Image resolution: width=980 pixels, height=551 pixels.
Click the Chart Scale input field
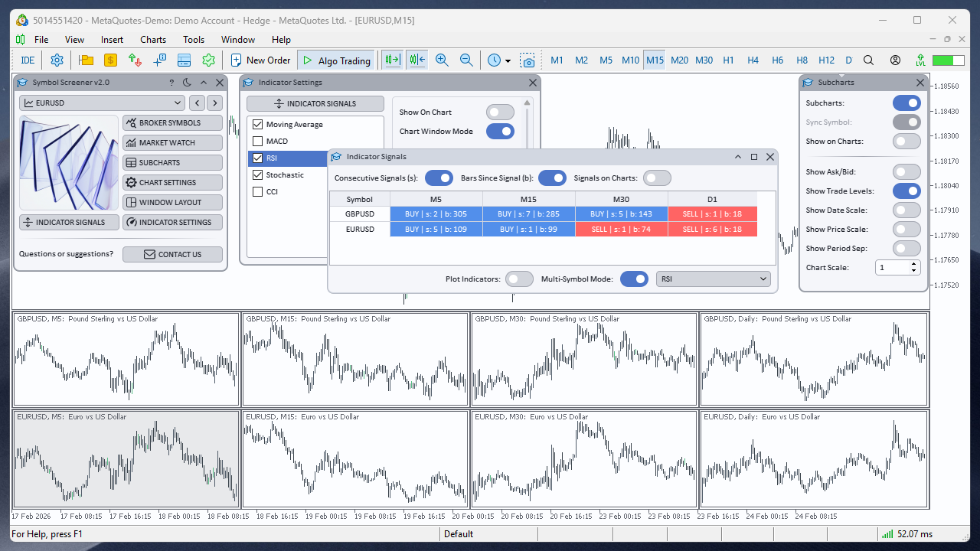[x=892, y=268]
